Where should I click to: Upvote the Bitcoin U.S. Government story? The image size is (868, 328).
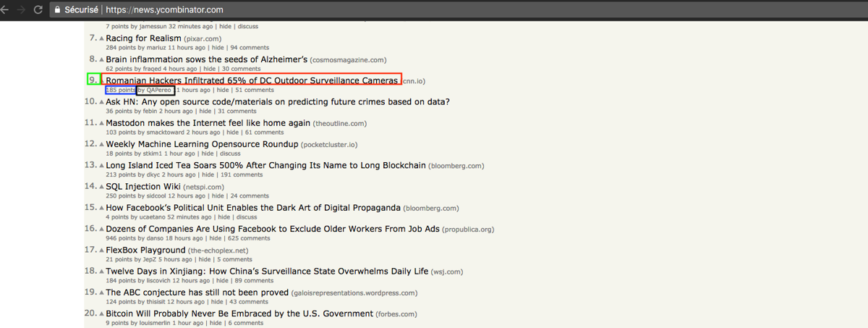click(x=102, y=314)
